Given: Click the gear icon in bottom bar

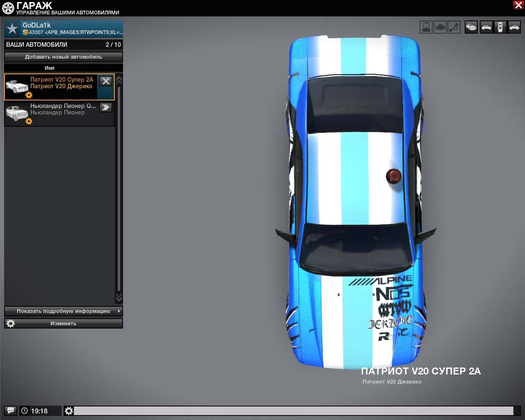Looking at the screenshot, I should [69, 411].
